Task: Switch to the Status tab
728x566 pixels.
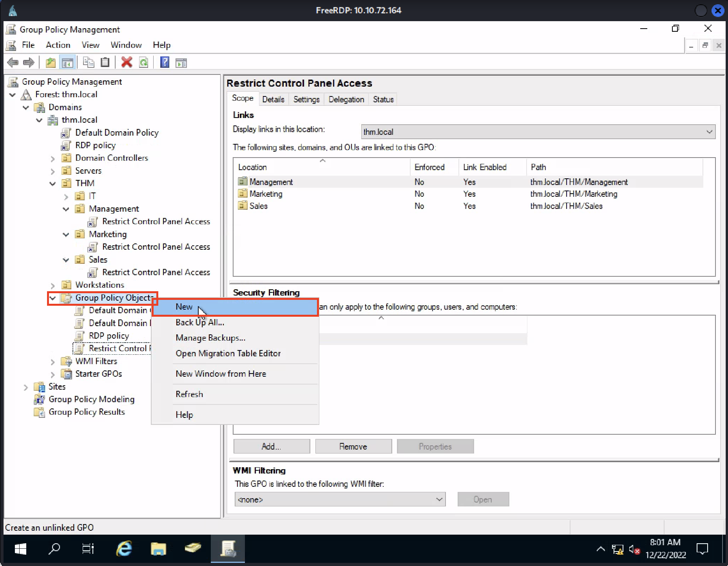Action: click(x=383, y=100)
